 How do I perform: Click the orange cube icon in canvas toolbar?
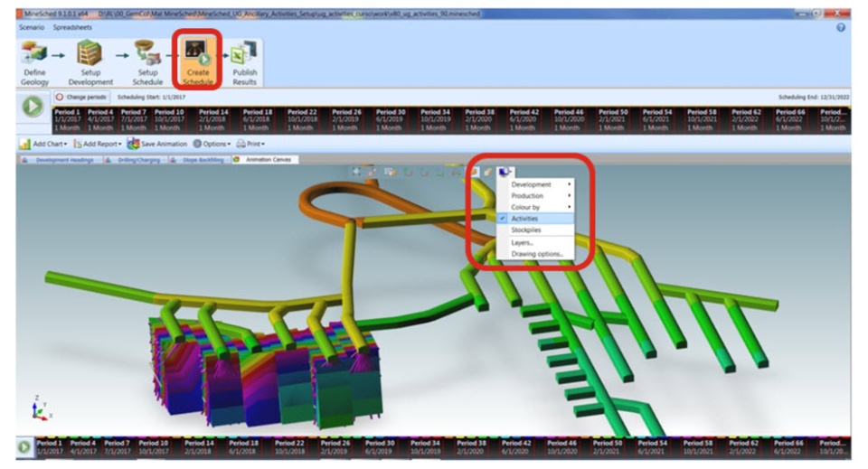tap(473, 172)
